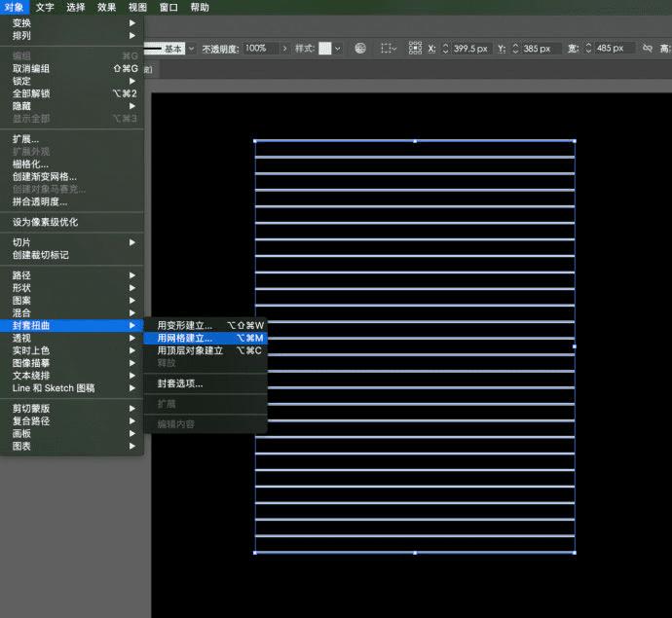The width and height of the screenshot is (672, 618).
Task: Expand the stroke profile 基本 dropdown
Action: (191, 48)
